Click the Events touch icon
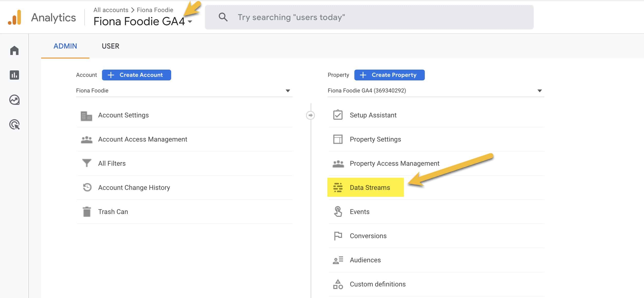644x298 pixels. tap(338, 212)
